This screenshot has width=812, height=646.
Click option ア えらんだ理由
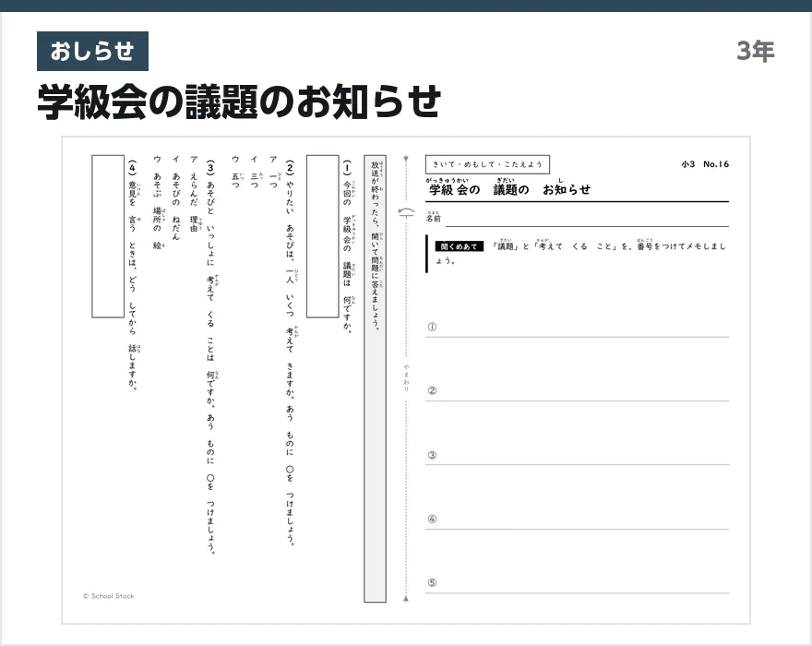pos(194,194)
